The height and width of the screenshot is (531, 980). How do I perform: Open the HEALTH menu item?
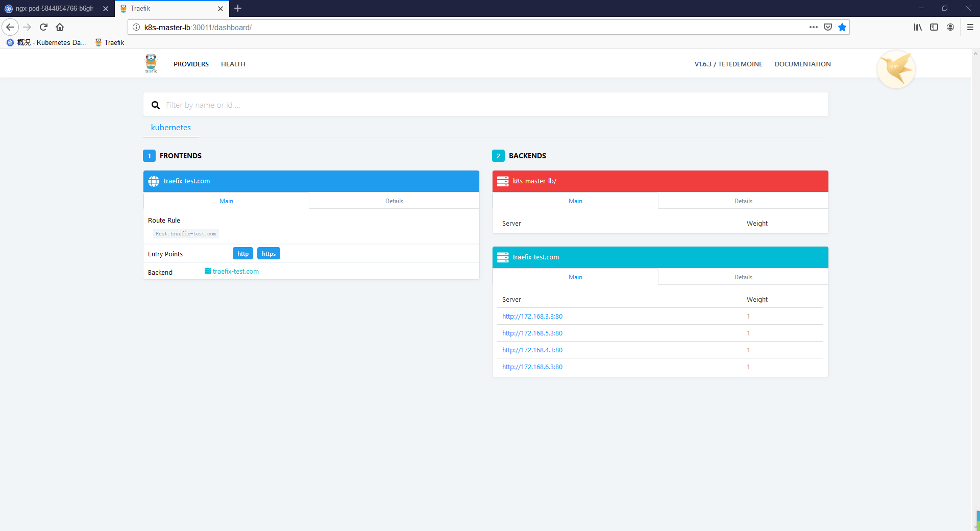pos(233,64)
